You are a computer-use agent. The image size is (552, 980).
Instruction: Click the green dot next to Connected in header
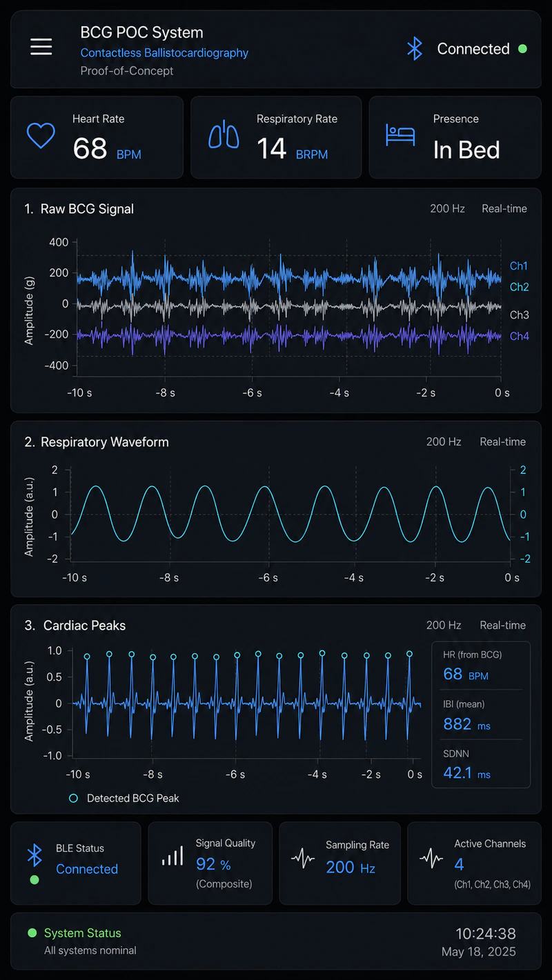522,49
